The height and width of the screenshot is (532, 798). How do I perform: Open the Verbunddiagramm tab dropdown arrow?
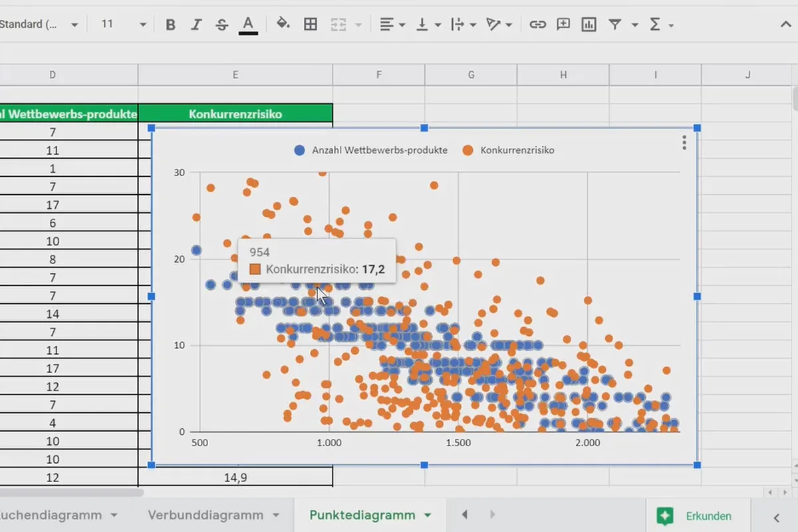coord(276,515)
